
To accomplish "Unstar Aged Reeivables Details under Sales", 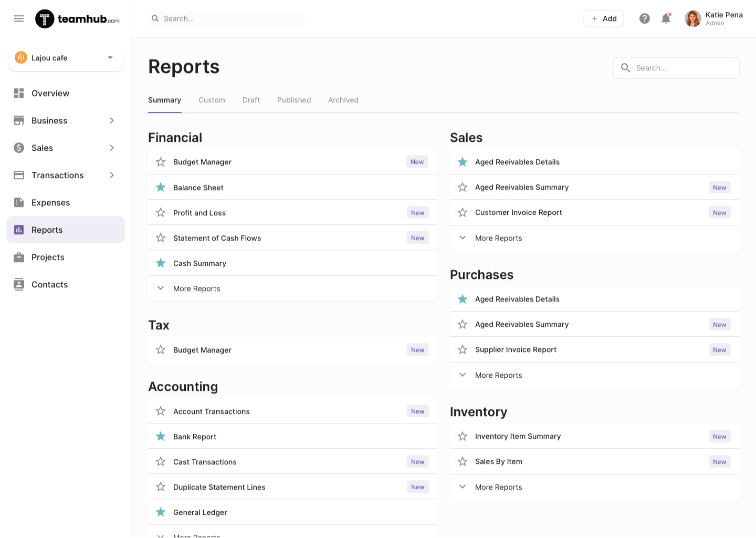I will (x=463, y=162).
